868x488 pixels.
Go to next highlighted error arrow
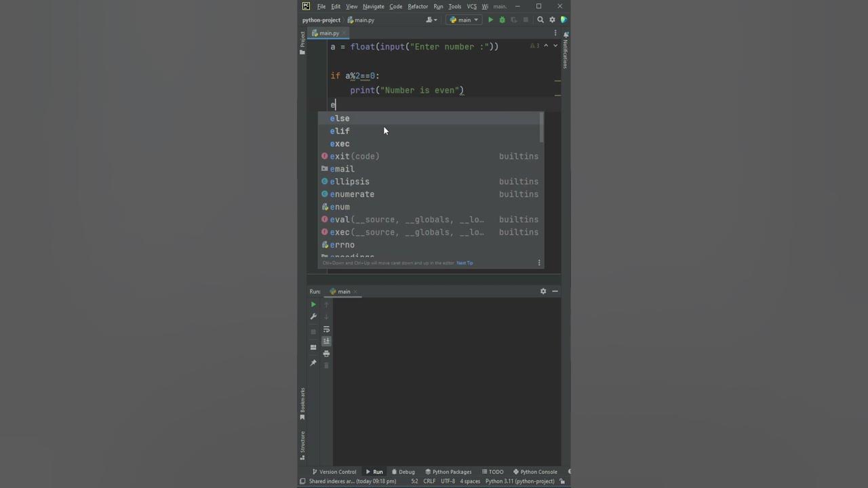point(555,45)
